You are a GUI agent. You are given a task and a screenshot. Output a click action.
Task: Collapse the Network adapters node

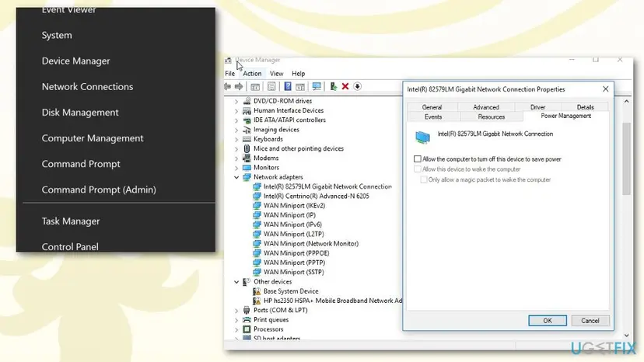(x=236, y=177)
